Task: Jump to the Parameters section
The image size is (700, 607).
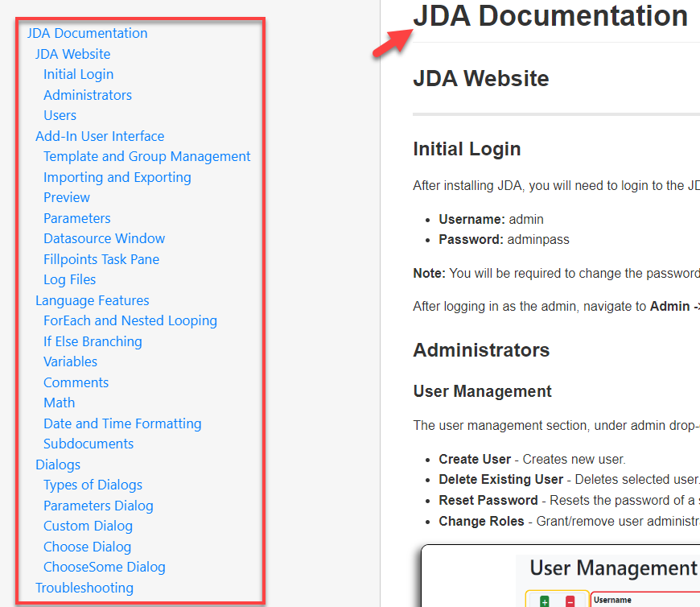Action: pos(77,218)
